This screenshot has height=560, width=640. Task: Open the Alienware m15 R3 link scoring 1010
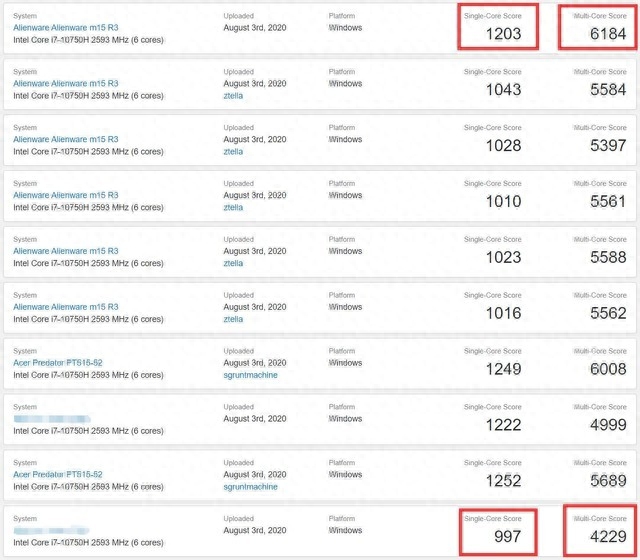click(x=65, y=196)
